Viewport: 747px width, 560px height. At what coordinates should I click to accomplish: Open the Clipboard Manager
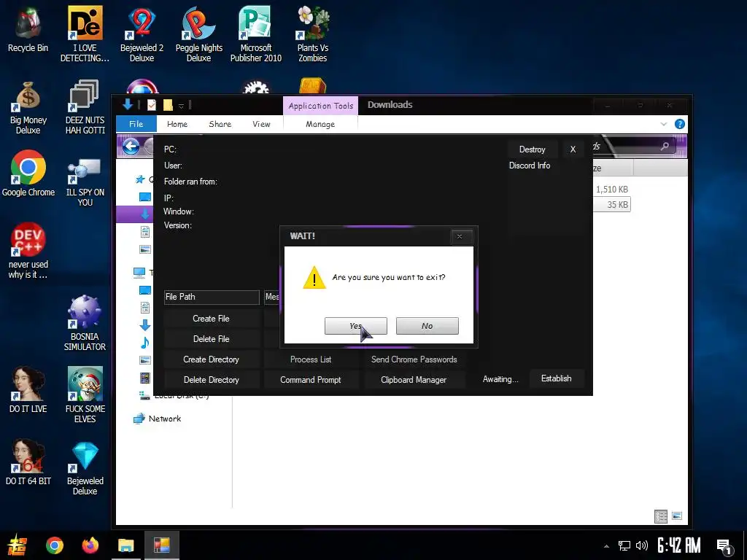(x=414, y=380)
